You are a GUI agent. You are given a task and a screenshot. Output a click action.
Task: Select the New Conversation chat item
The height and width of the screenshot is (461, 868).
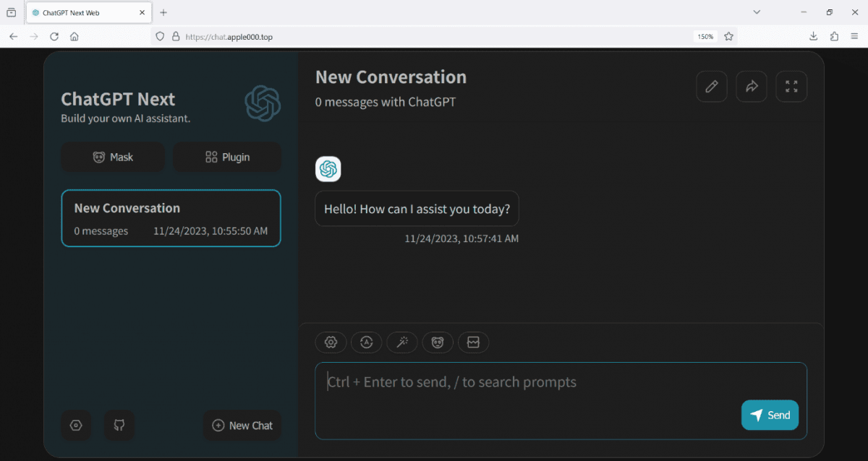point(171,218)
